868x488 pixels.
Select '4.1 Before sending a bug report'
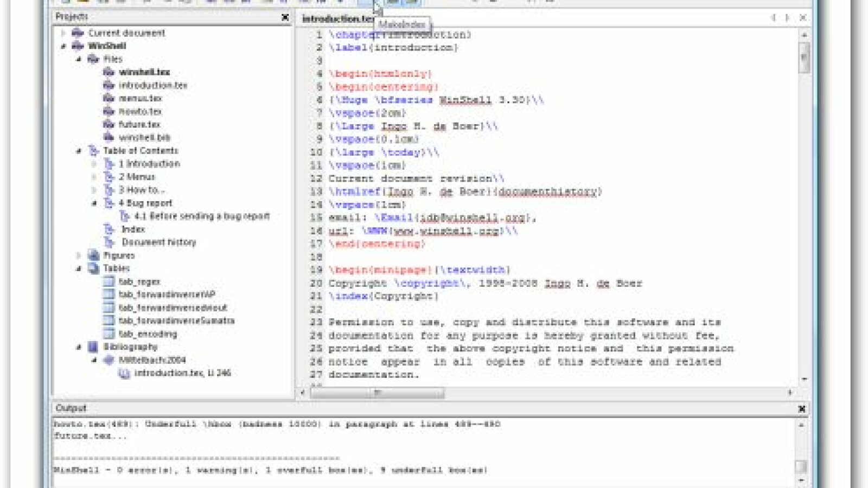click(x=202, y=216)
